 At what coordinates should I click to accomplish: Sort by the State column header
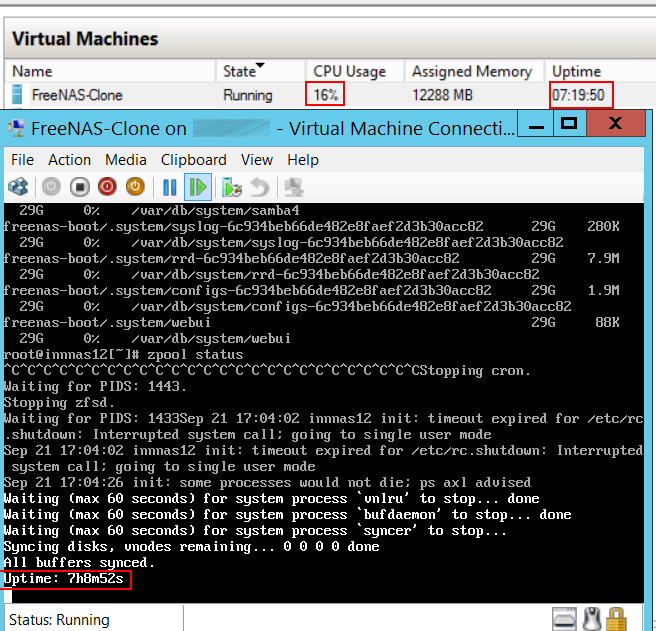coord(261,71)
